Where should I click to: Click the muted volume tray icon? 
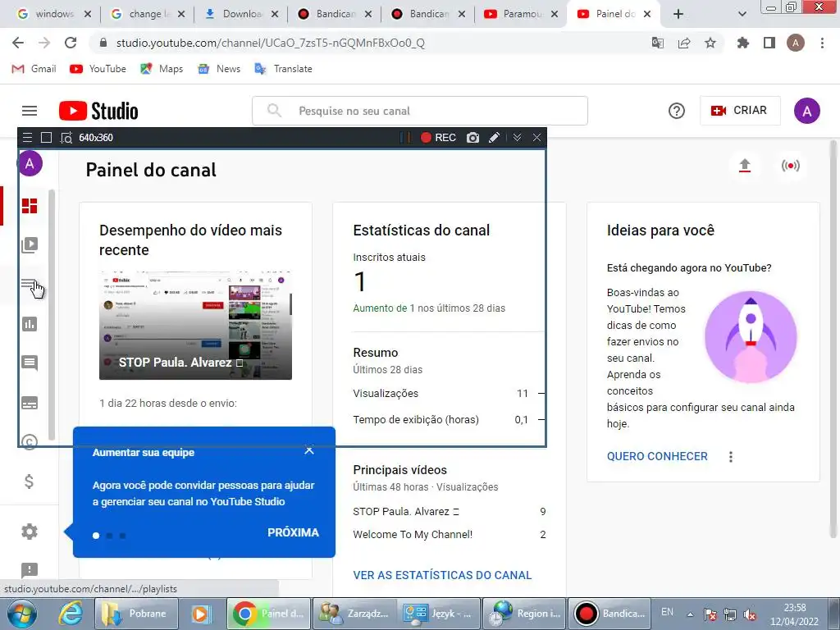pos(750,614)
